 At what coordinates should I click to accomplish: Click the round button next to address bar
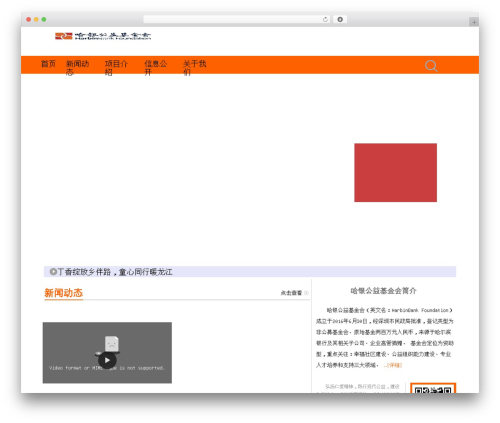point(340,19)
